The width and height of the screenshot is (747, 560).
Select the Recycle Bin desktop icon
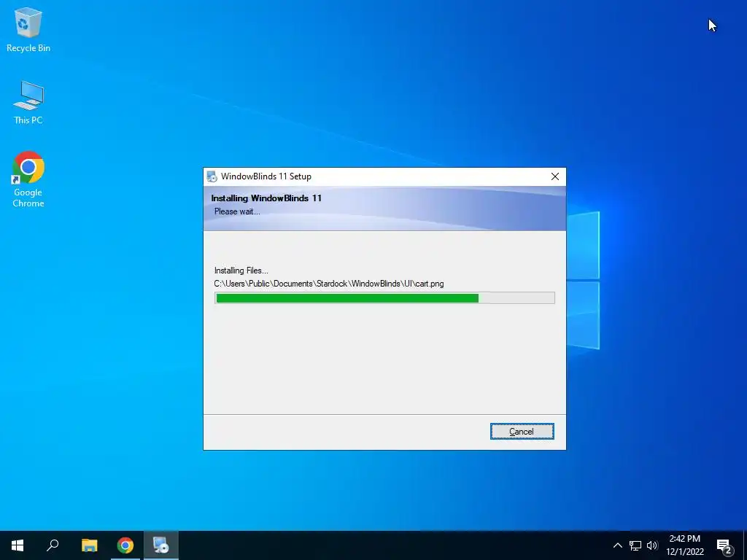28,29
